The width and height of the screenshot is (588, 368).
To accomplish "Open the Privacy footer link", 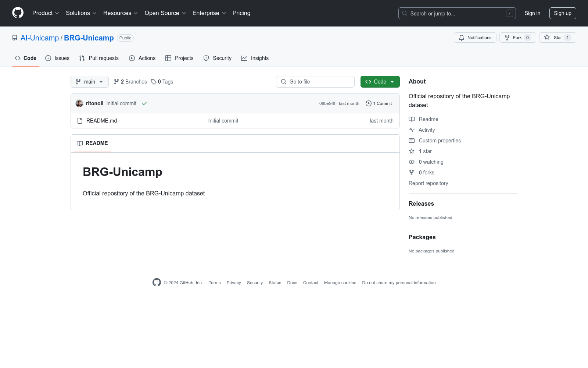I will (x=234, y=283).
